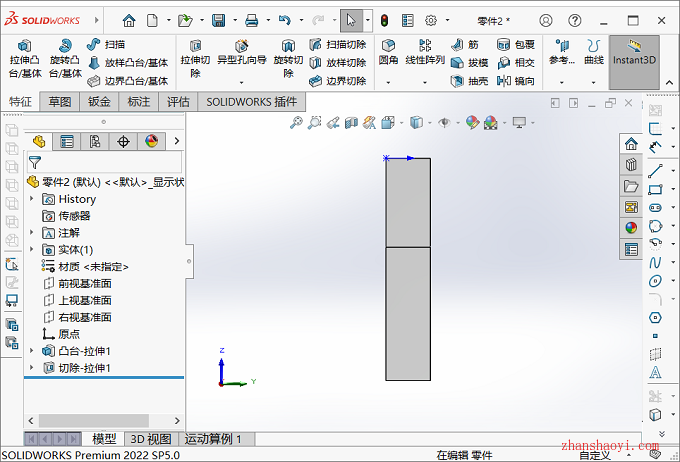This screenshot has height=462, width=680.
Task: Open the DisplayManager color ball tab
Action: coord(151,141)
